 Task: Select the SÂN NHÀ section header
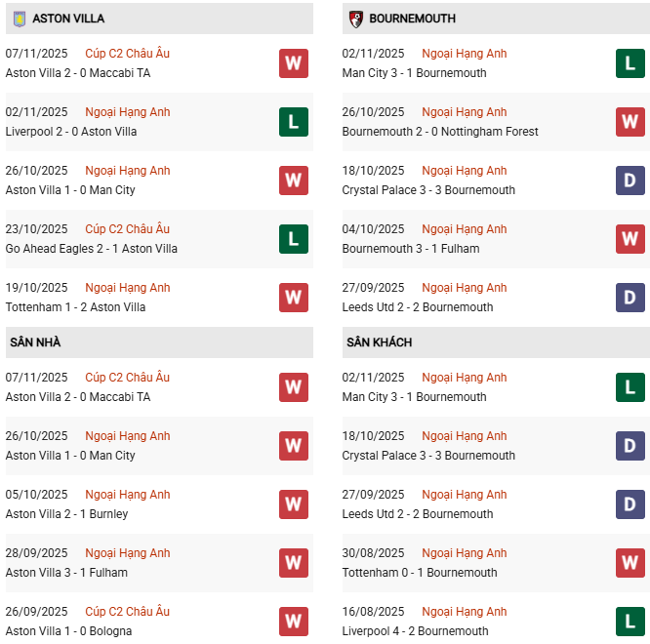(x=35, y=342)
